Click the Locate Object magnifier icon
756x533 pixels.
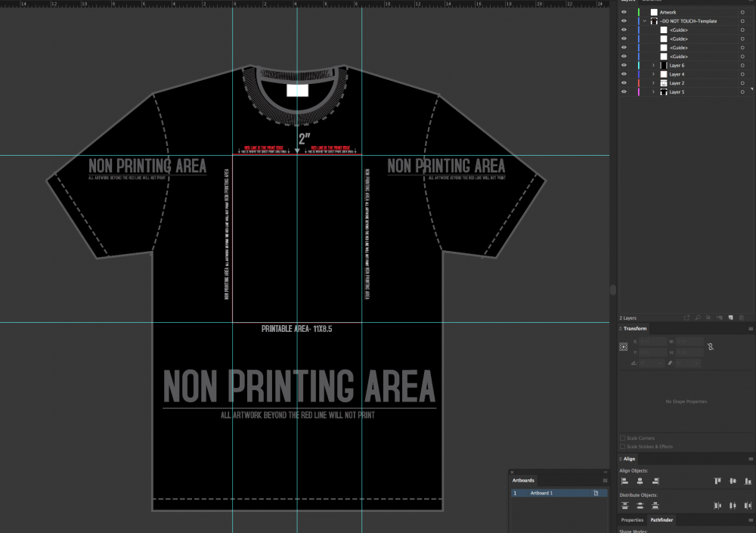(x=696, y=318)
